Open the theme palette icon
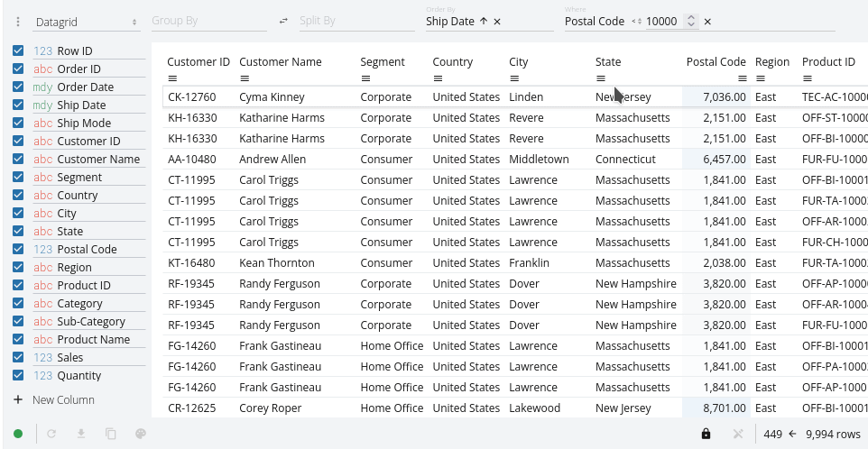 141,434
